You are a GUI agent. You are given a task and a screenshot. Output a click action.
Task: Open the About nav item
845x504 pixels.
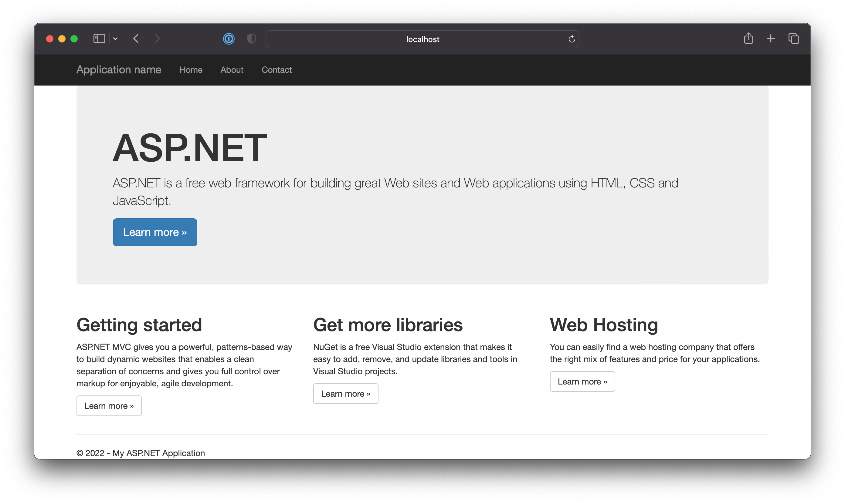[x=232, y=70]
